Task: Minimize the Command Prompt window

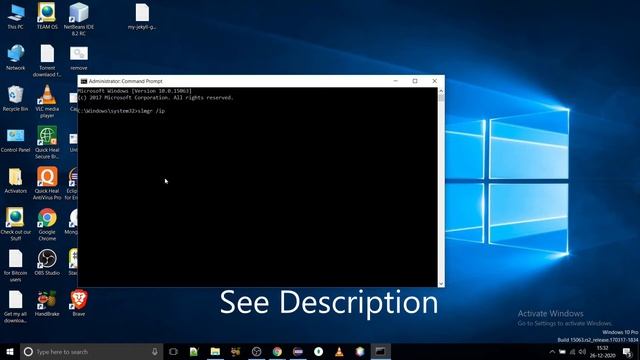Action: (396, 81)
